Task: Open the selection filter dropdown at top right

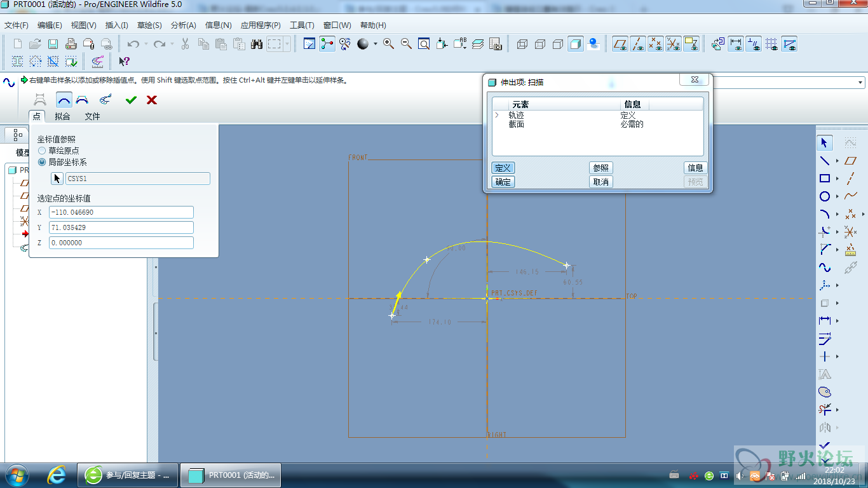Action: click(x=861, y=83)
